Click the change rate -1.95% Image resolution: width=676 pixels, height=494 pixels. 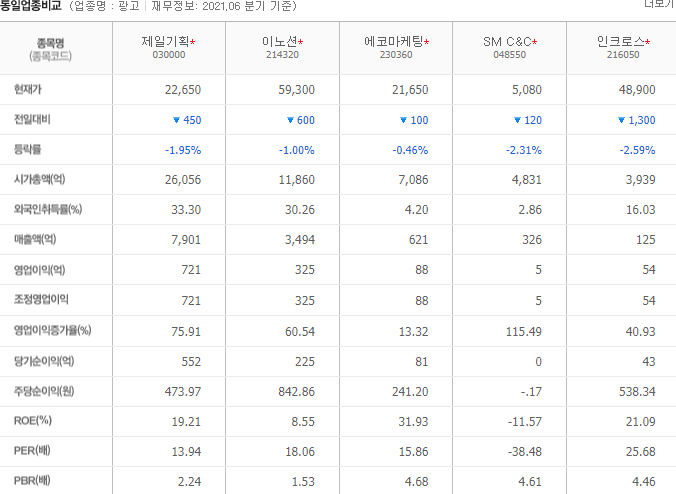click(x=183, y=150)
